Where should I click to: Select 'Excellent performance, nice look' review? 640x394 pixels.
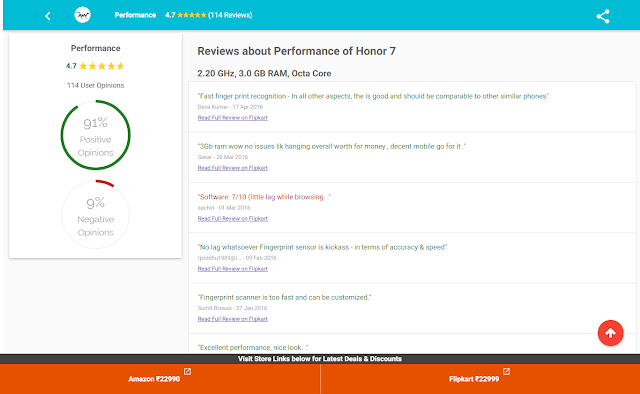(x=253, y=347)
